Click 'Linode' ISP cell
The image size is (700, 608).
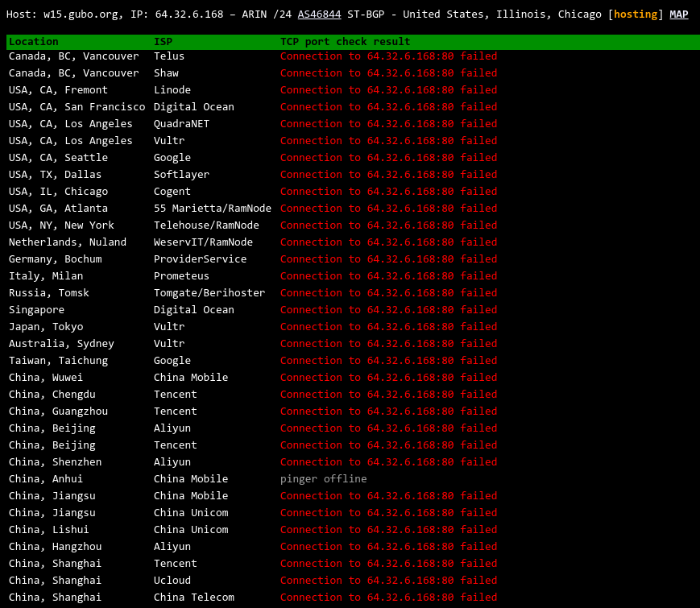[172, 90]
